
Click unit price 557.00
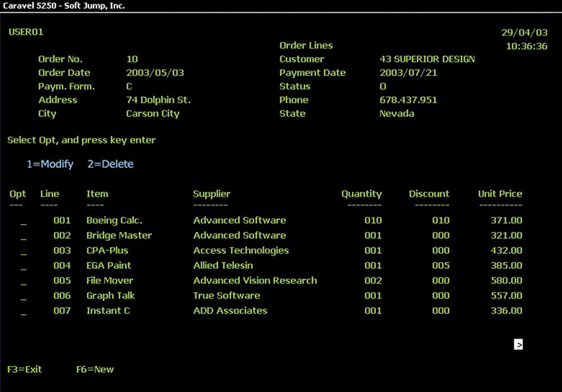click(507, 296)
